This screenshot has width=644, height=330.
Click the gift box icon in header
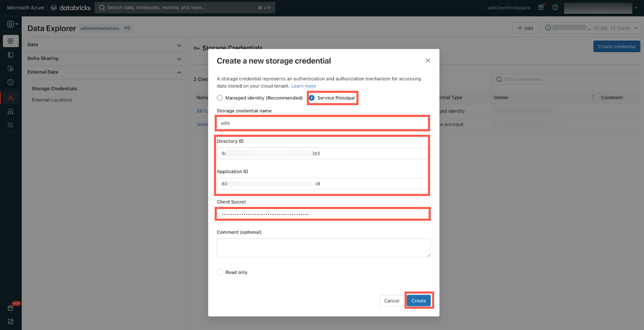(541, 7)
